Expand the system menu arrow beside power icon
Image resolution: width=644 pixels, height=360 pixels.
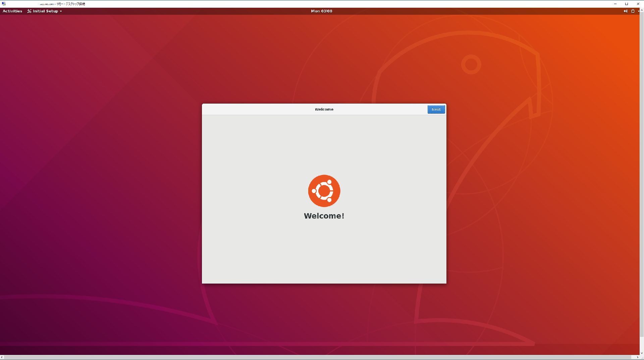pos(638,11)
